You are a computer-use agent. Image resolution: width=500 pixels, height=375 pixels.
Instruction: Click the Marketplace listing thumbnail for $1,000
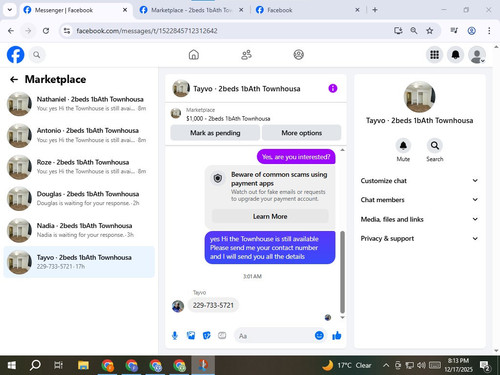pyautogui.click(x=176, y=113)
